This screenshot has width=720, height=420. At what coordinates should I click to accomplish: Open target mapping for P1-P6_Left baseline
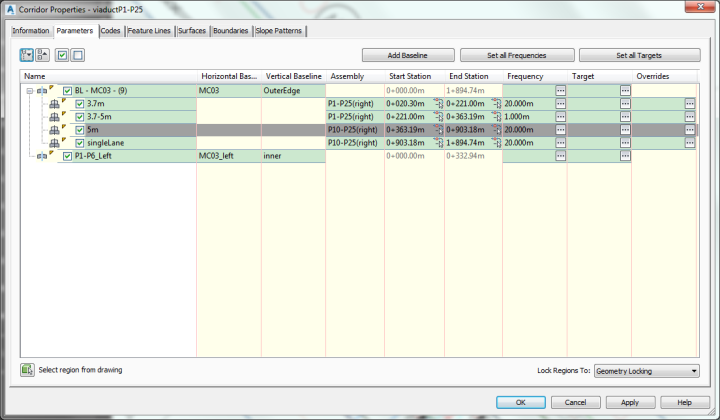click(x=625, y=156)
